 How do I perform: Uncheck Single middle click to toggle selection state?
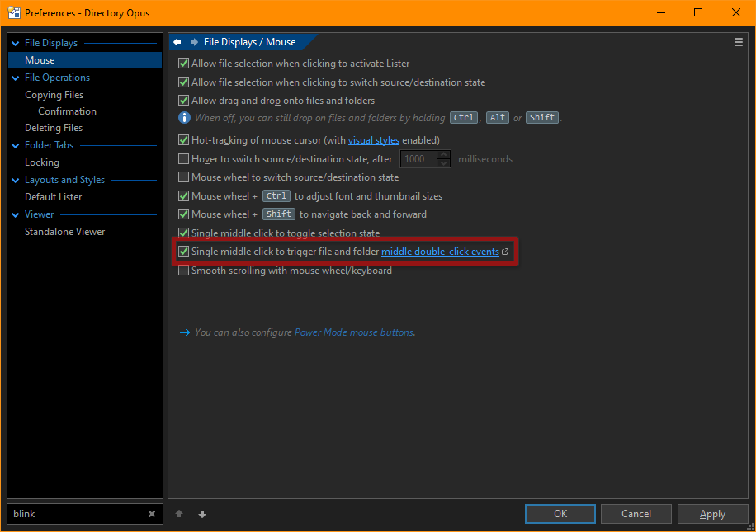(184, 233)
